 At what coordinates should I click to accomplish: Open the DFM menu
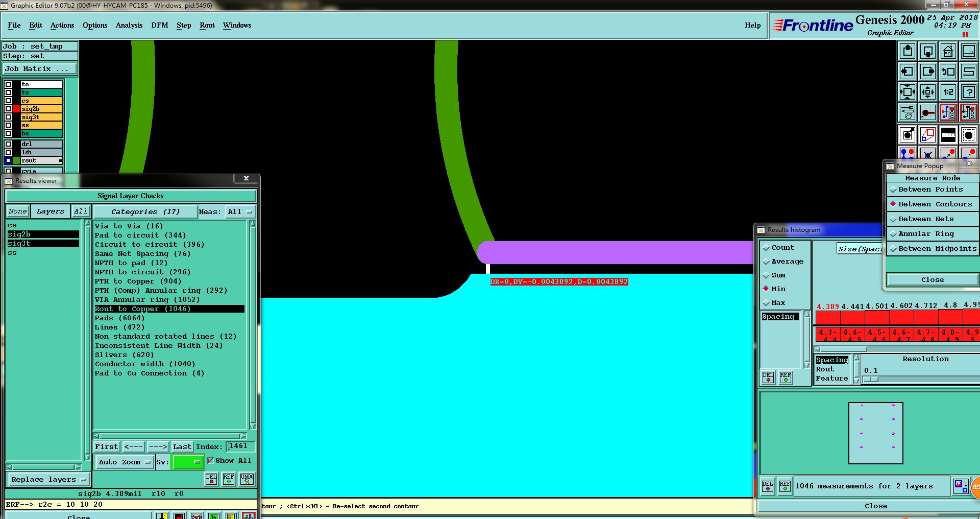click(160, 25)
